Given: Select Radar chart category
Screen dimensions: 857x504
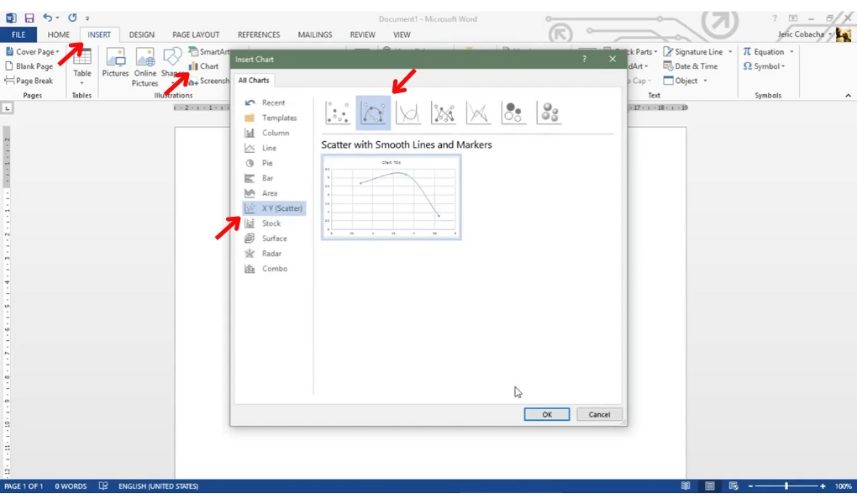Looking at the screenshot, I should tap(271, 254).
